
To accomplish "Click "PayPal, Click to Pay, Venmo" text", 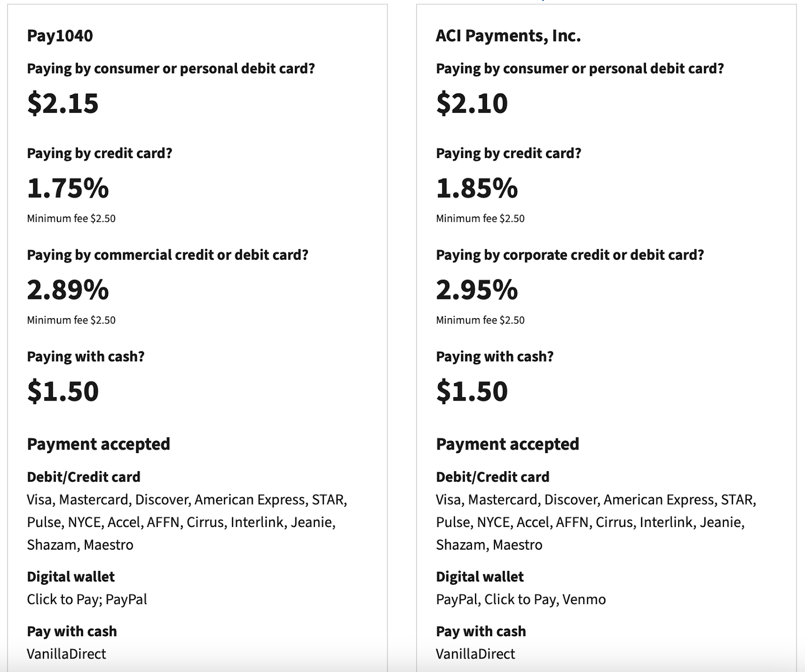I will pos(521,599).
